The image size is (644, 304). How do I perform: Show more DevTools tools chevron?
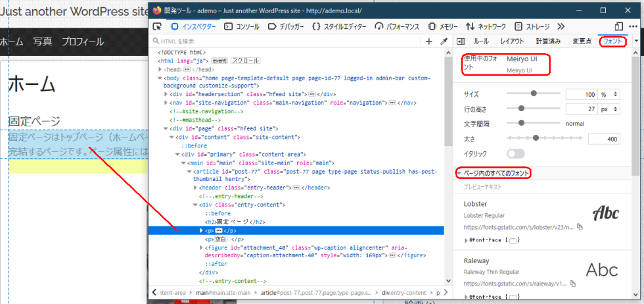tap(561, 27)
